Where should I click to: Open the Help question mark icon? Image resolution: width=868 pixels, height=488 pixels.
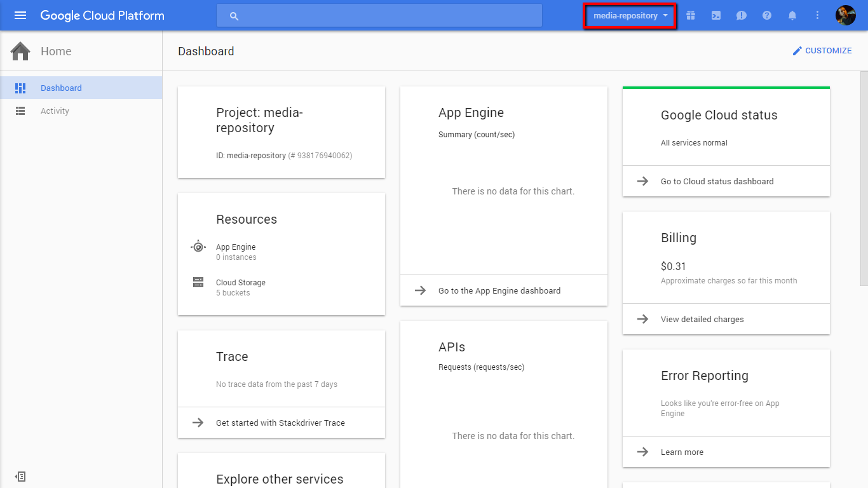(x=767, y=15)
